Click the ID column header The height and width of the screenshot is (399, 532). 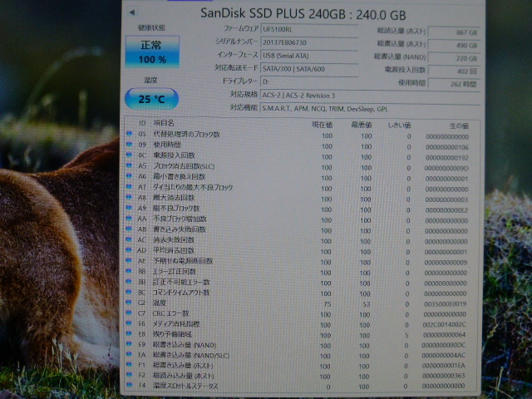142,123
